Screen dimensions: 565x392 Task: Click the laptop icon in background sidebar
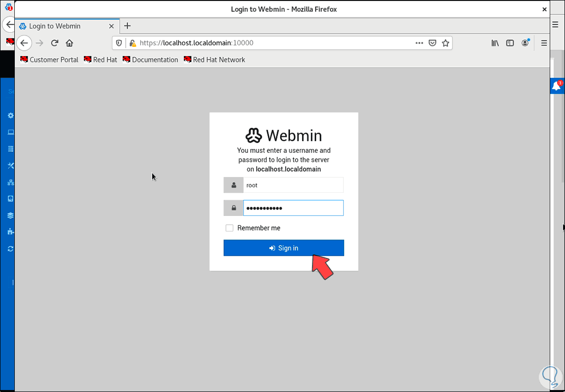pos(11,132)
